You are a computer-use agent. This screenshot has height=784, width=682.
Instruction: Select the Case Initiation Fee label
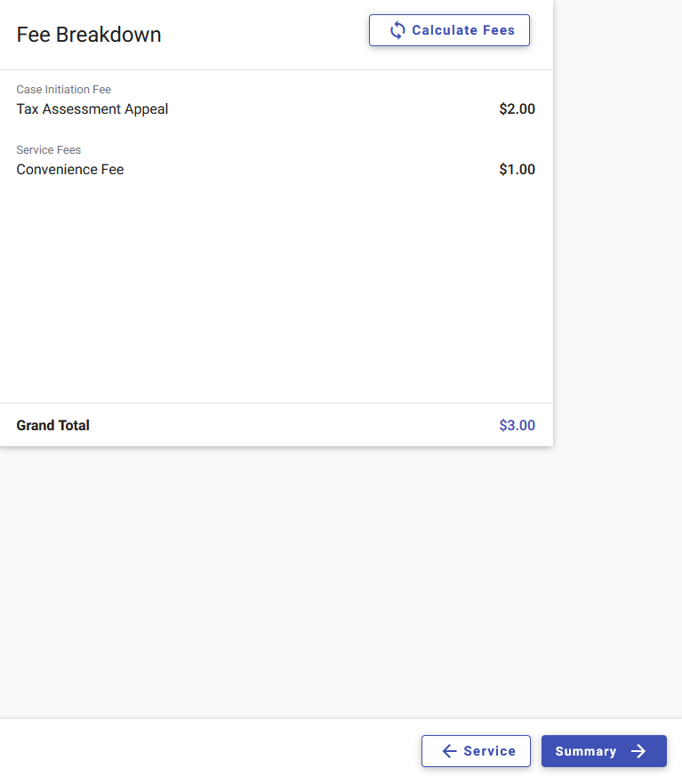click(63, 90)
